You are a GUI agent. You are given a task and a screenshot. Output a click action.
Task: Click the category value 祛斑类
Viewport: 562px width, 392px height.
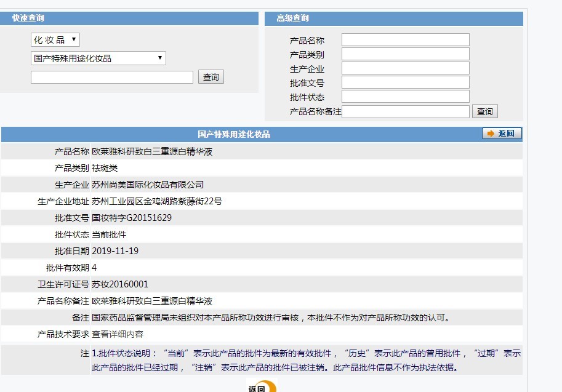pos(105,168)
